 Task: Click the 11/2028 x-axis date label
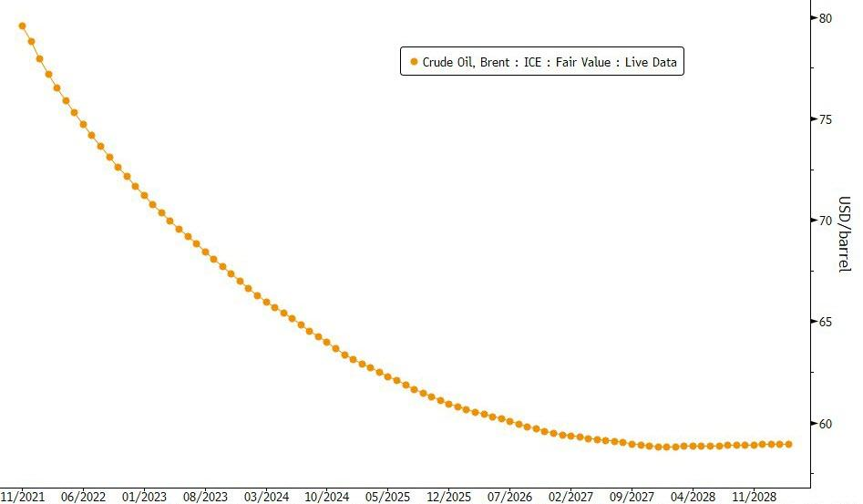point(754,497)
